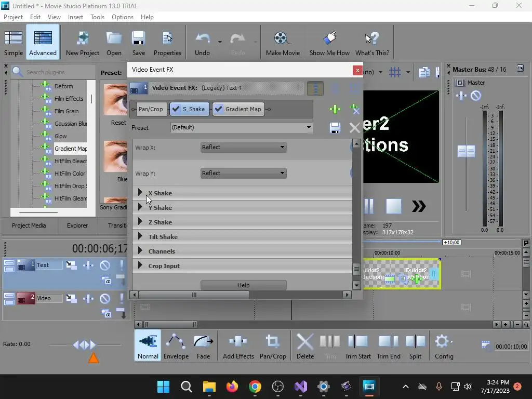Toggle Text track compositing mode
This screenshot has height=399, width=532.
pyautogui.click(x=106, y=281)
